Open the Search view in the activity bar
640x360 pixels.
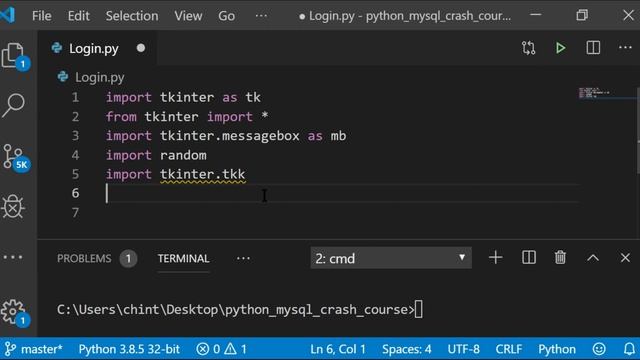tap(13, 105)
